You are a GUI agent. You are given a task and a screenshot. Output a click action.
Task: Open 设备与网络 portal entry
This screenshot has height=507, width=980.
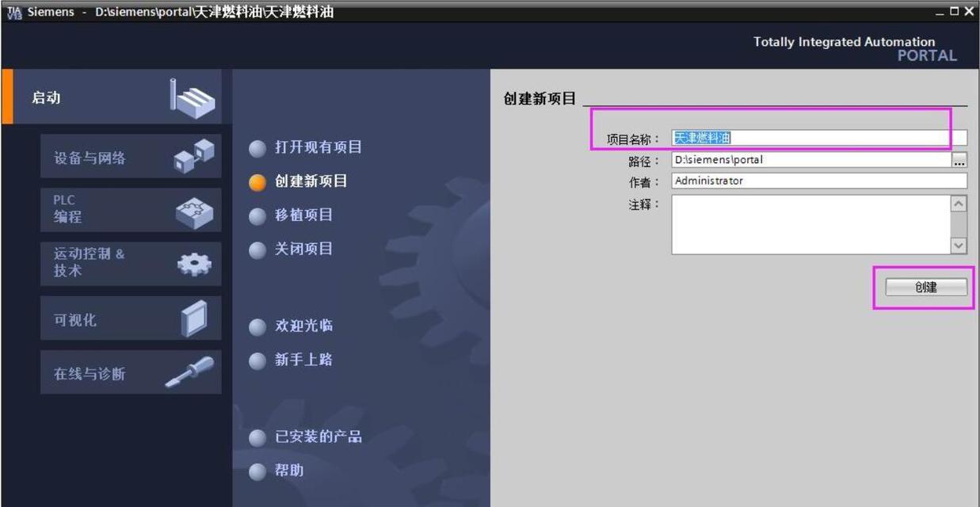(x=131, y=157)
